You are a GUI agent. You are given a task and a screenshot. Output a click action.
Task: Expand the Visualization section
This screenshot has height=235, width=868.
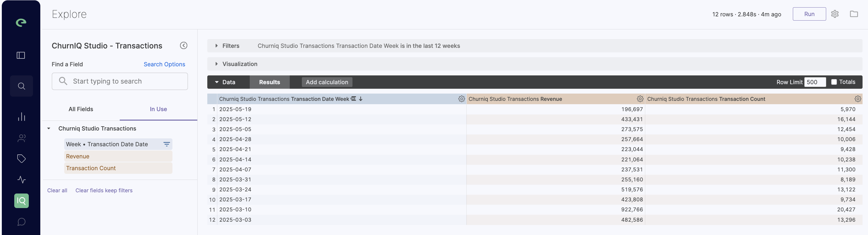point(217,64)
